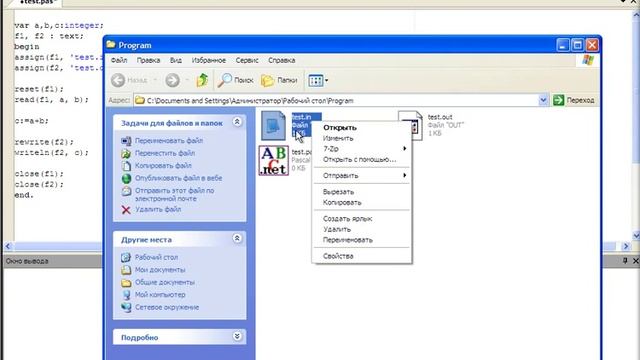This screenshot has height=360, width=640.
Task: Go to Мои документы in other places
Action: pos(160,270)
